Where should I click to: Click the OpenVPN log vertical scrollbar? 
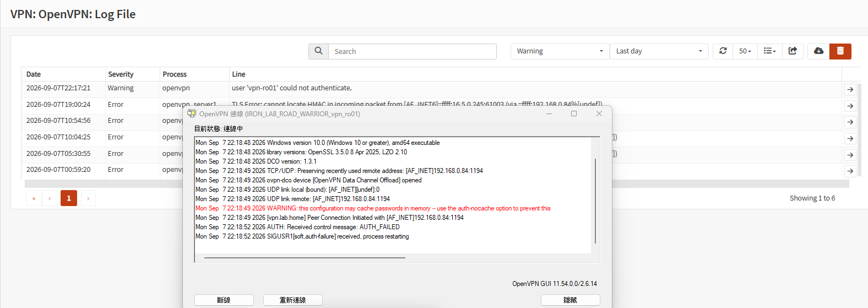point(595,201)
